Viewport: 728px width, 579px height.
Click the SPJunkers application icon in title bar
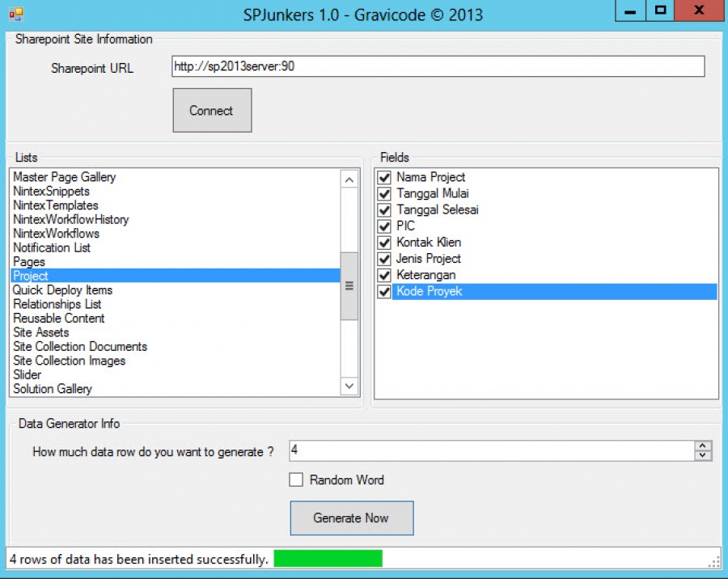(18, 14)
